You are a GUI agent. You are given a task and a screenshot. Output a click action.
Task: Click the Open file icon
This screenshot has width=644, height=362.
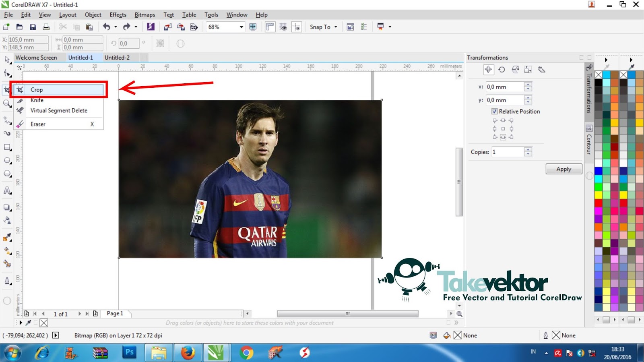coord(19,27)
